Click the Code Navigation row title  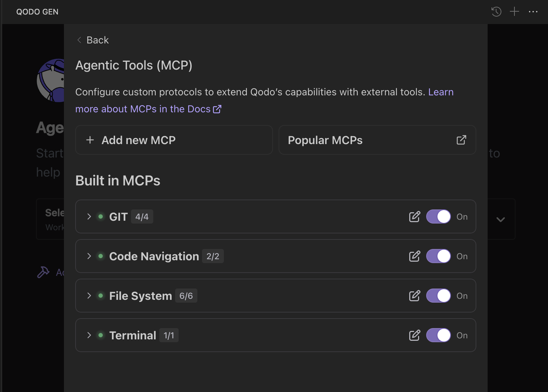154,256
